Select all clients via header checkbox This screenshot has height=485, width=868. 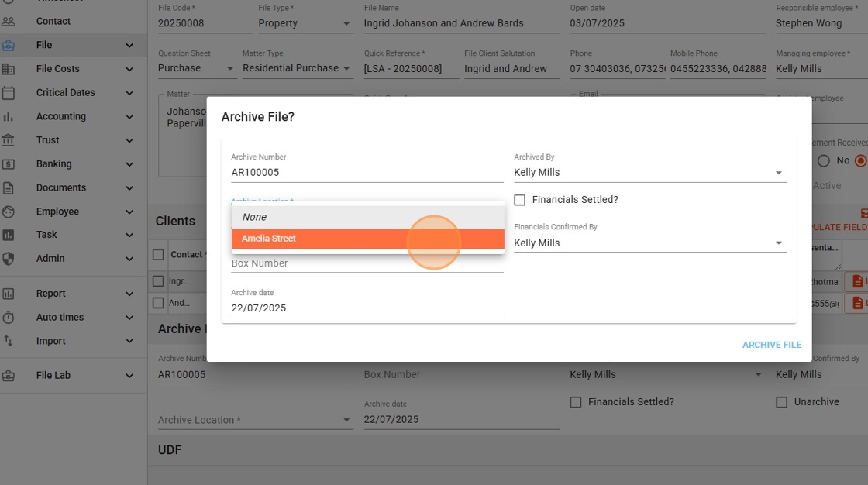(x=159, y=254)
